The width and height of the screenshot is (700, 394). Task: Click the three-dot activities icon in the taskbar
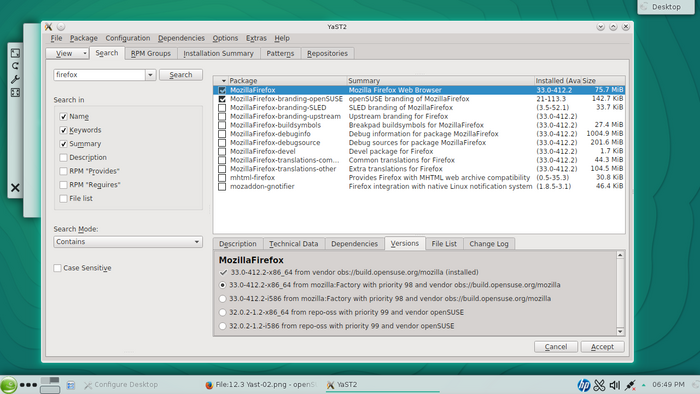coord(28,385)
